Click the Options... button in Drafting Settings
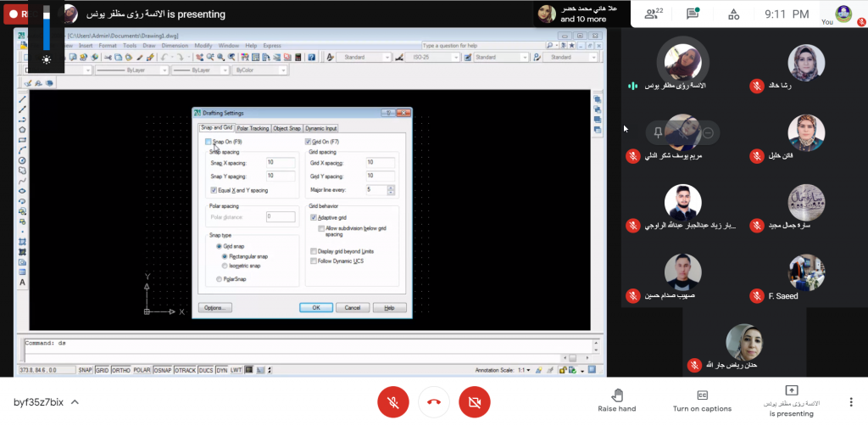This screenshot has width=868, height=426. coord(214,307)
